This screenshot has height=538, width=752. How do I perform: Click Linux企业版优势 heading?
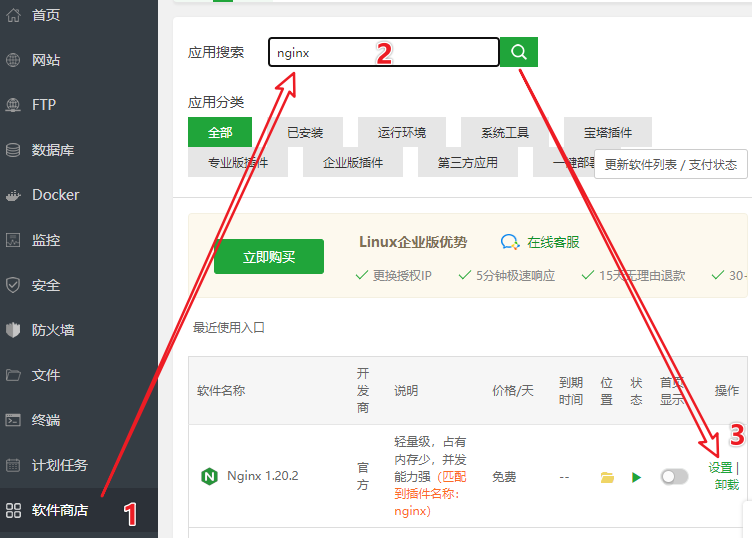coord(413,242)
